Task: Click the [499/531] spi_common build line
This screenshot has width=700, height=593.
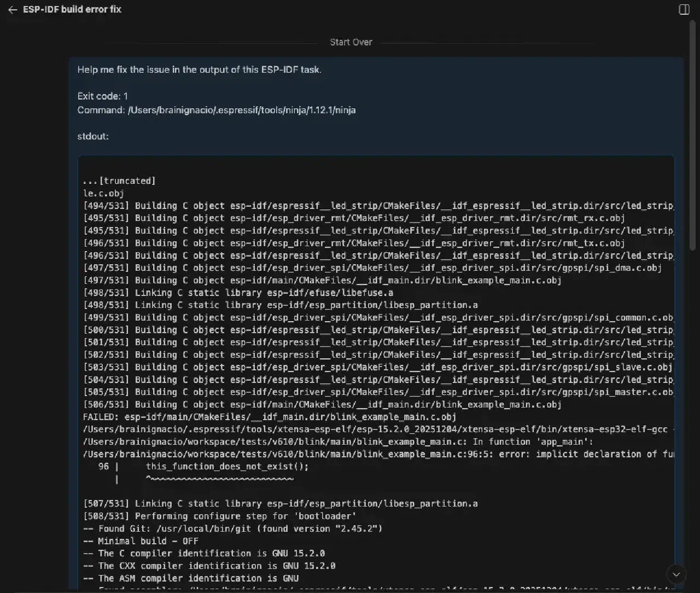Action: coord(378,318)
